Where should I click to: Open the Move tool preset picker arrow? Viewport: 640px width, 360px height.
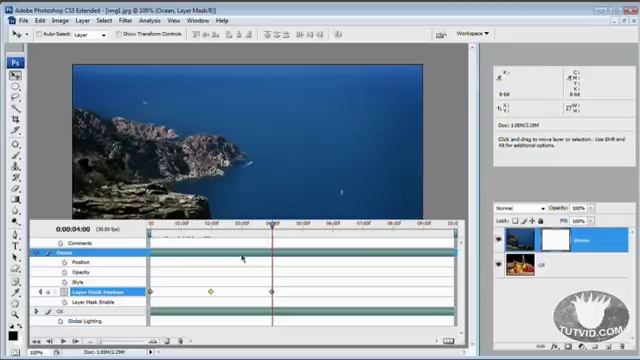27,34
